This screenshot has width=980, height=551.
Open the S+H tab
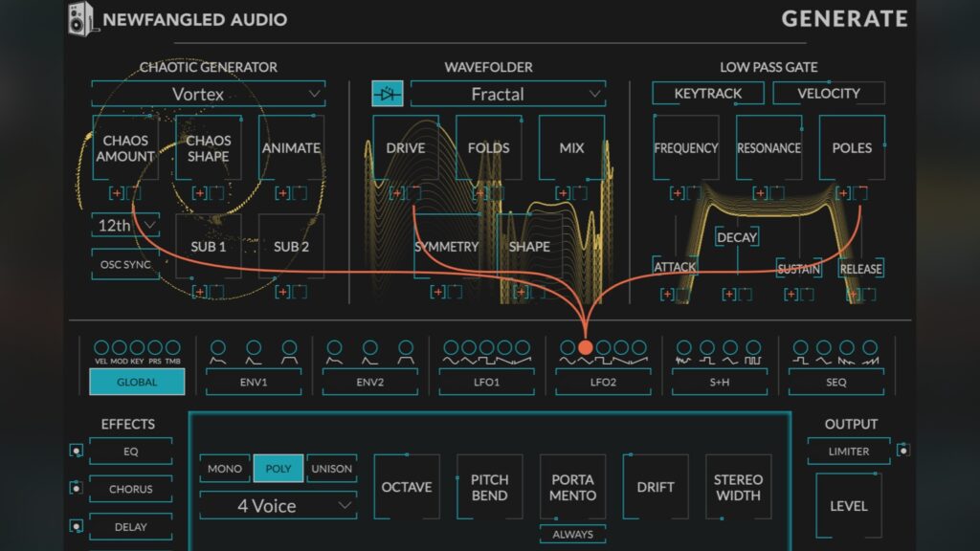coord(720,382)
